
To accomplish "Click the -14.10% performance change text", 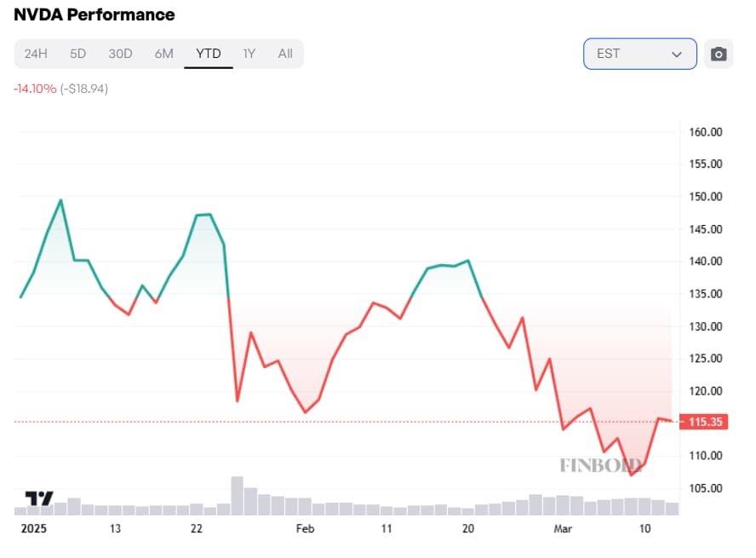I will point(34,89).
